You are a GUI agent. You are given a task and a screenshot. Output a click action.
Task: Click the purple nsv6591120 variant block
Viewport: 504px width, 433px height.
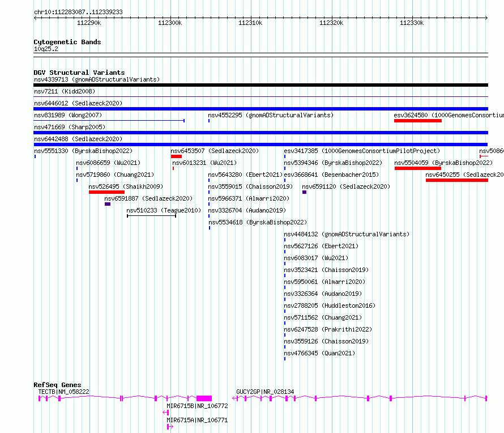tap(305, 192)
